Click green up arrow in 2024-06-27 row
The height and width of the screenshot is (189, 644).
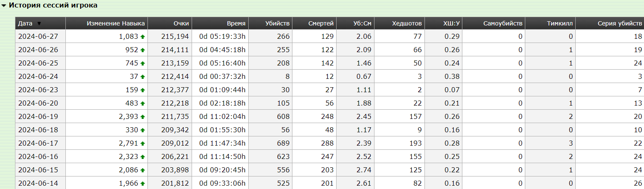coord(142,37)
